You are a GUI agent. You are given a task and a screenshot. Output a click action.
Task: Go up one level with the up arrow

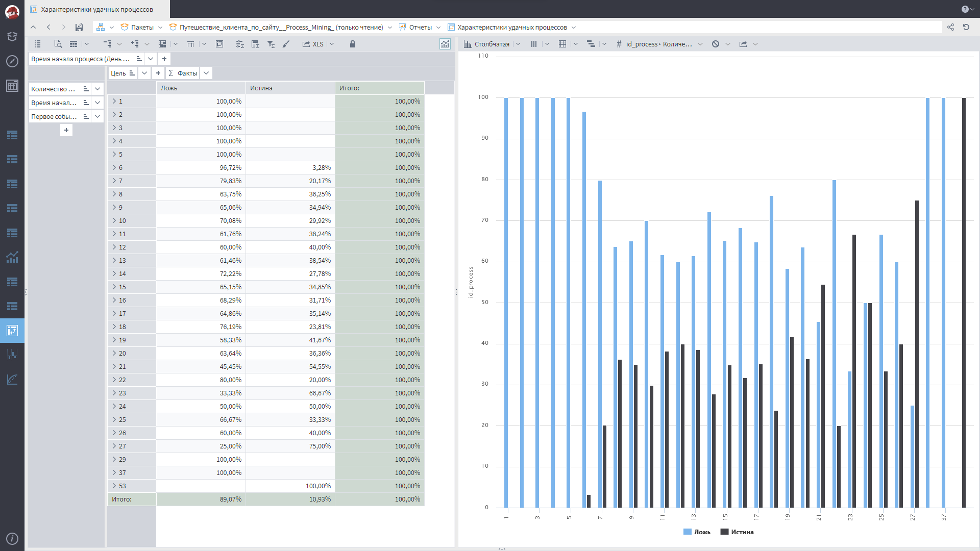[33, 28]
